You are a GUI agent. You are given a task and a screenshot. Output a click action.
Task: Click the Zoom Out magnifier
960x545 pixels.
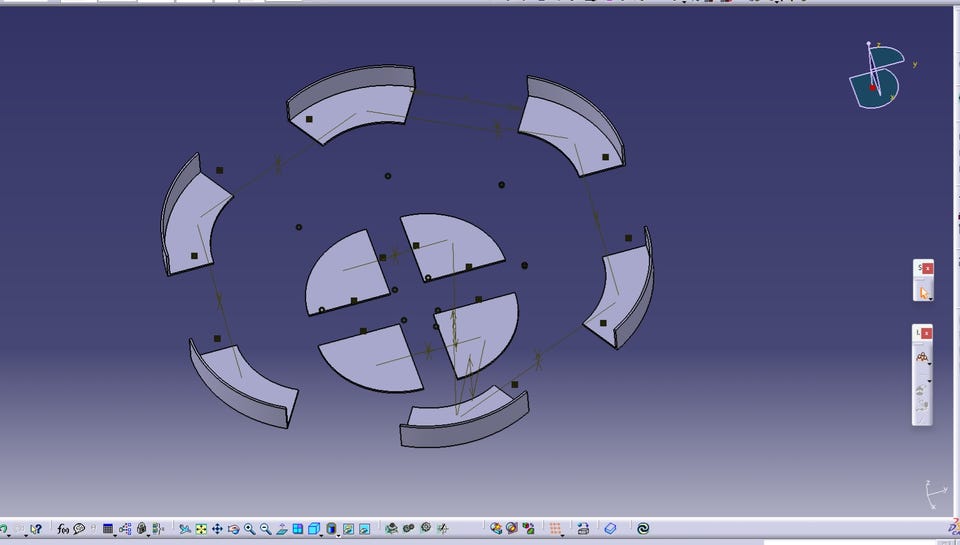tap(266, 528)
